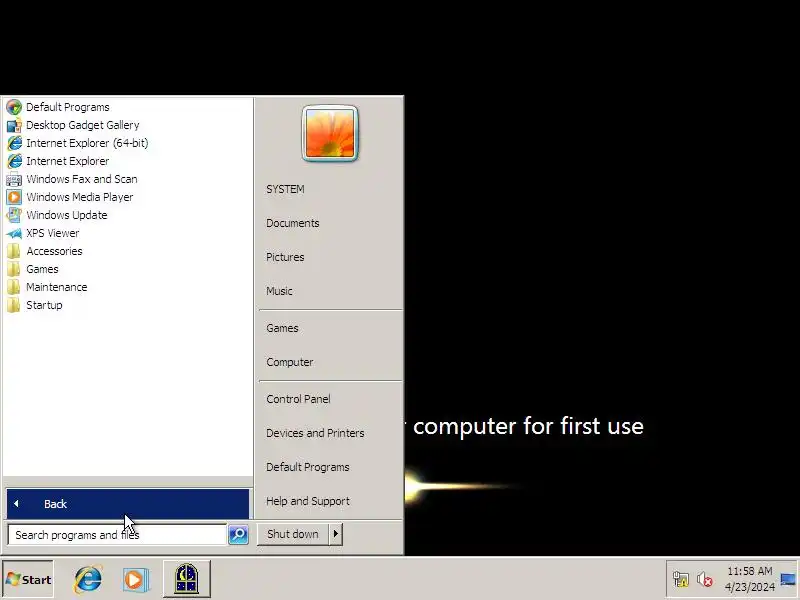Open Computer from Start menu
This screenshot has height=600, width=800.
pyautogui.click(x=289, y=362)
